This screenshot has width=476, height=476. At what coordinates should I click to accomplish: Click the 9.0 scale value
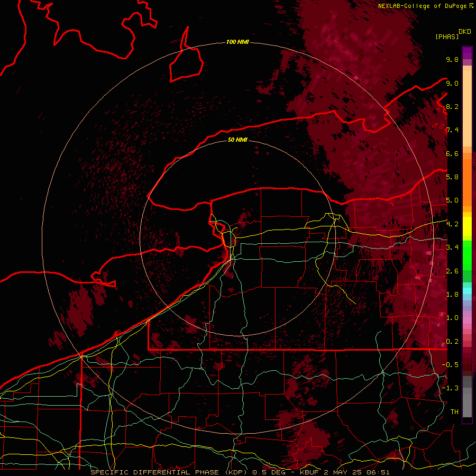452,83
